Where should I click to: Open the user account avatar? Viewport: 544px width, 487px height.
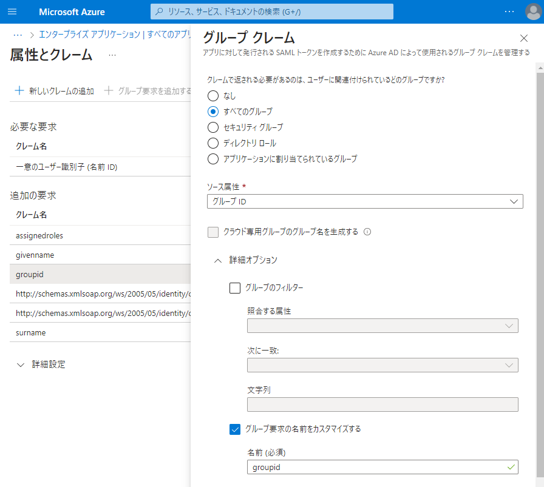(534, 12)
